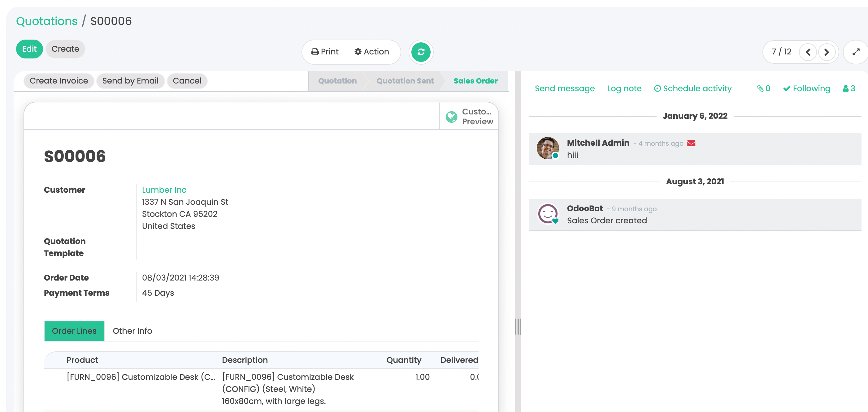868x412 pixels.
Task: Click Mitchell Admin's avatar photo
Action: click(x=548, y=148)
